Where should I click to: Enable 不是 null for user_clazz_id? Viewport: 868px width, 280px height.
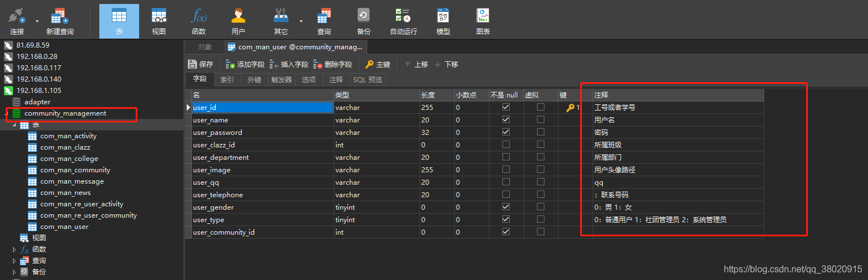click(506, 145)
